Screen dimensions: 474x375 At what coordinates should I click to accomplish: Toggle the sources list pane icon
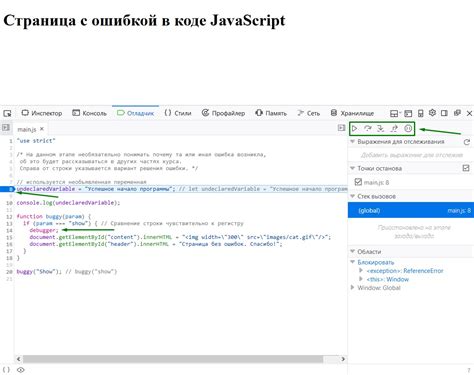coord(6,127)
